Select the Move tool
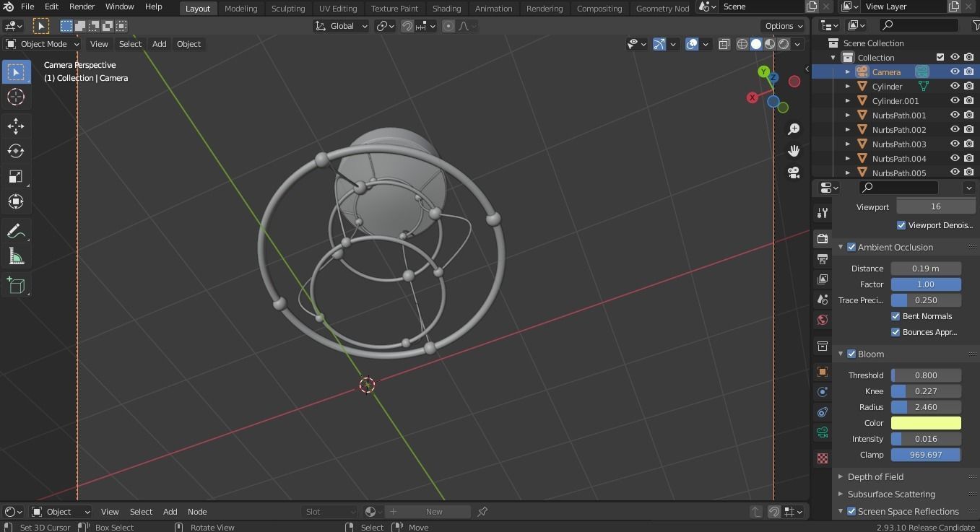 click(16, 126)
